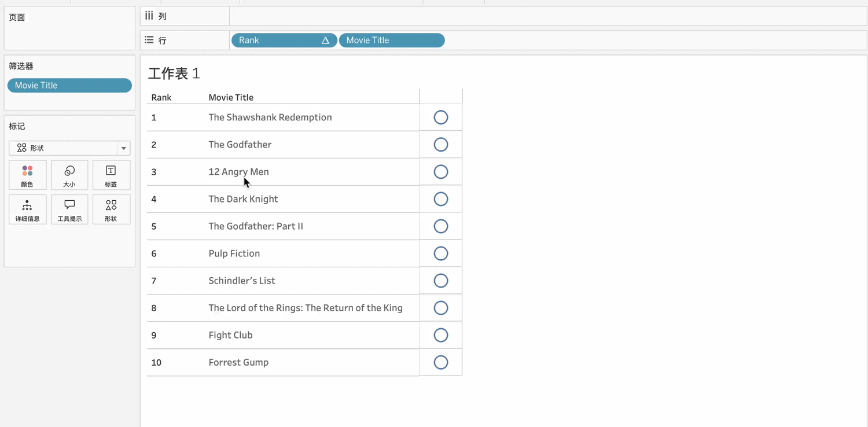The image size is (868, 427).
Task: Click the delta icon on Rank pill
Action: pyautogui.click(x=325, y=41)
